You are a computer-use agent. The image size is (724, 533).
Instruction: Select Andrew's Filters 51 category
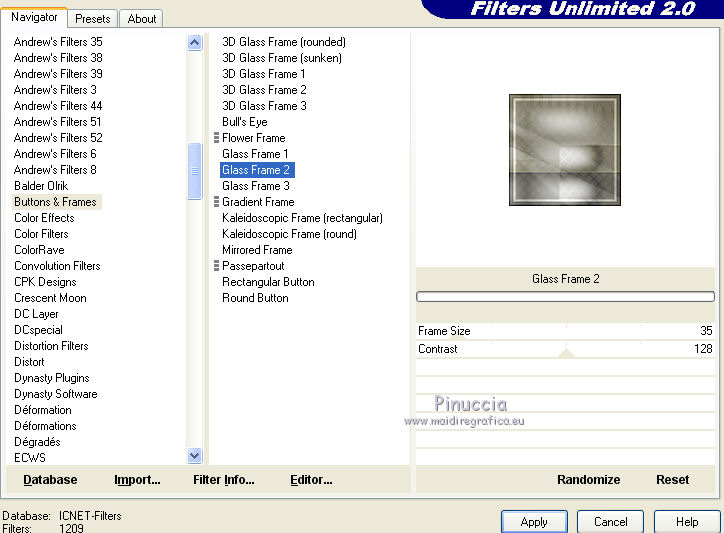(x=58, y=122)
